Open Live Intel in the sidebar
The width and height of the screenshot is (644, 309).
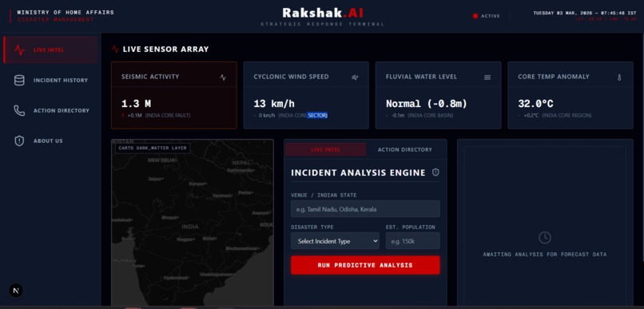[x=50, y=50]
